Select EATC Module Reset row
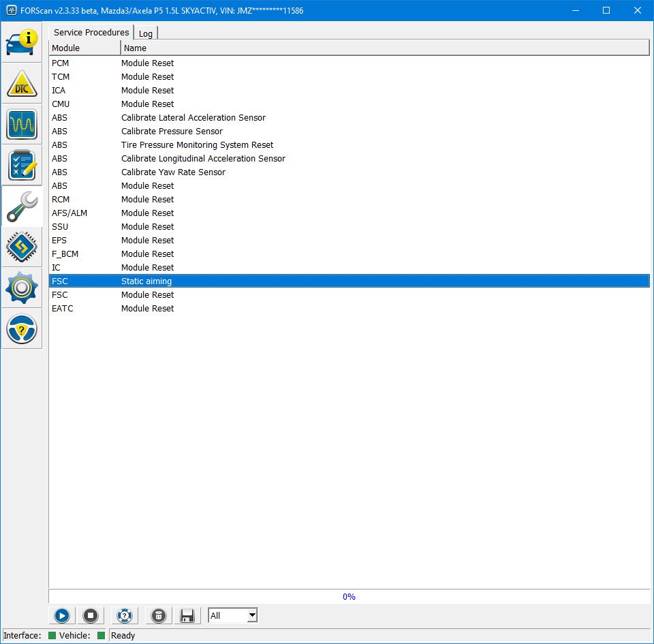Screen dimensions: 654x644 (x=349, y=308)
